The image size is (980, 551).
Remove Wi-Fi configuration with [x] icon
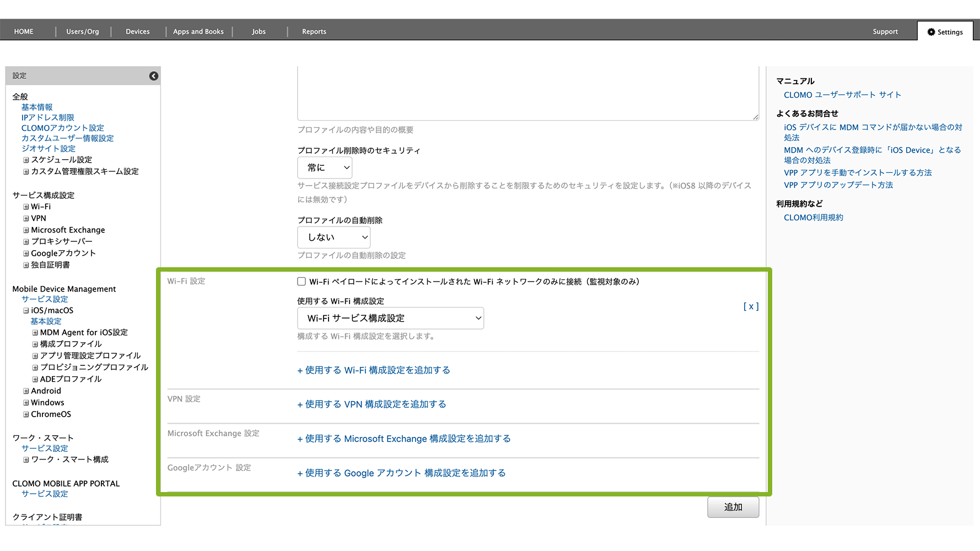pos(751,306)
